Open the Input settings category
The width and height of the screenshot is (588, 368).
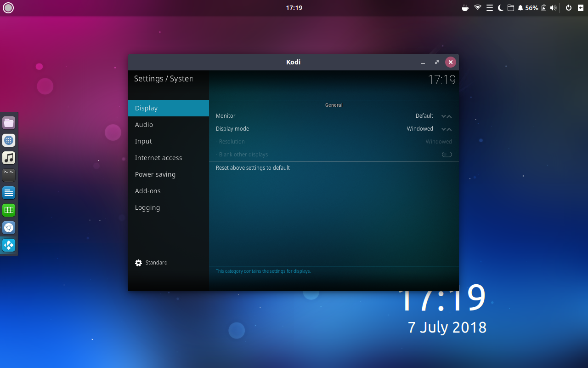point(169,141)
